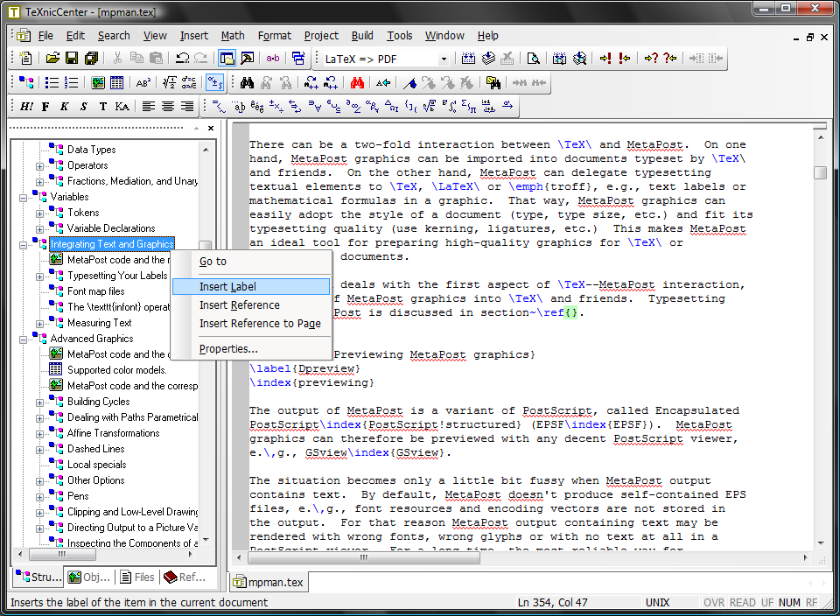
Task: Click the center alignment icon
Action: [169, 105]
